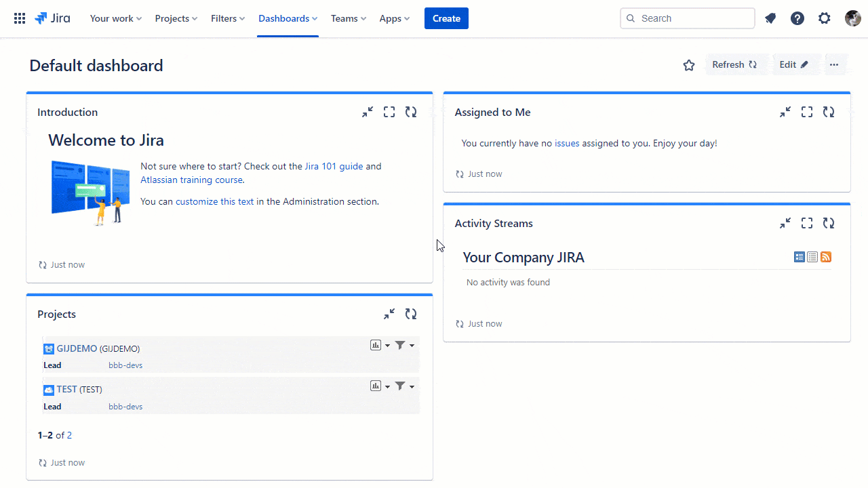
Task: Open the Filters menu
Action: tap(228, 18)
